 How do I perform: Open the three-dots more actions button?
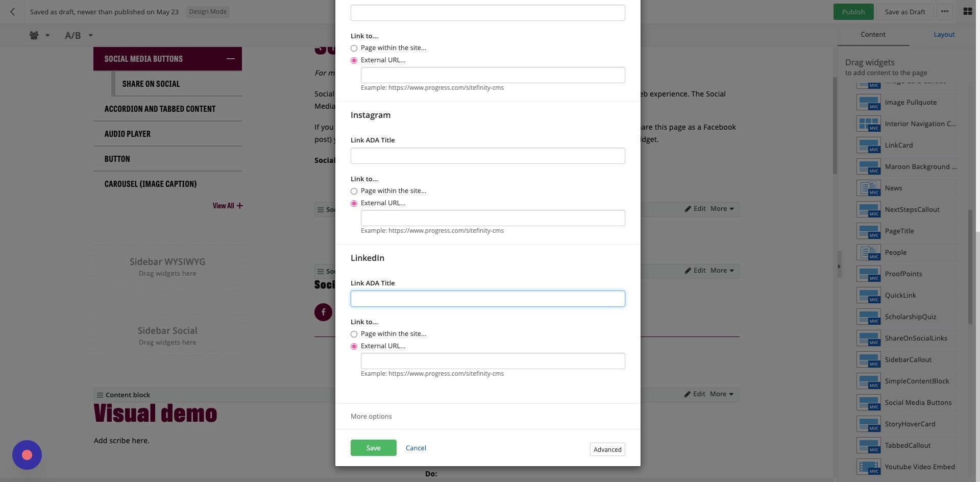pyautogui.click(x=945, y=11)
